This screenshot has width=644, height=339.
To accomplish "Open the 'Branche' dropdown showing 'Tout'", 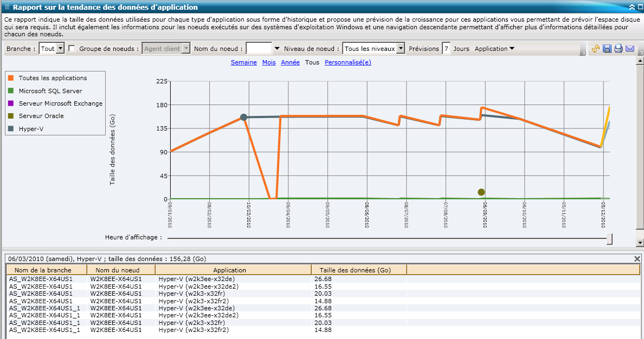I will coord(51,48).
